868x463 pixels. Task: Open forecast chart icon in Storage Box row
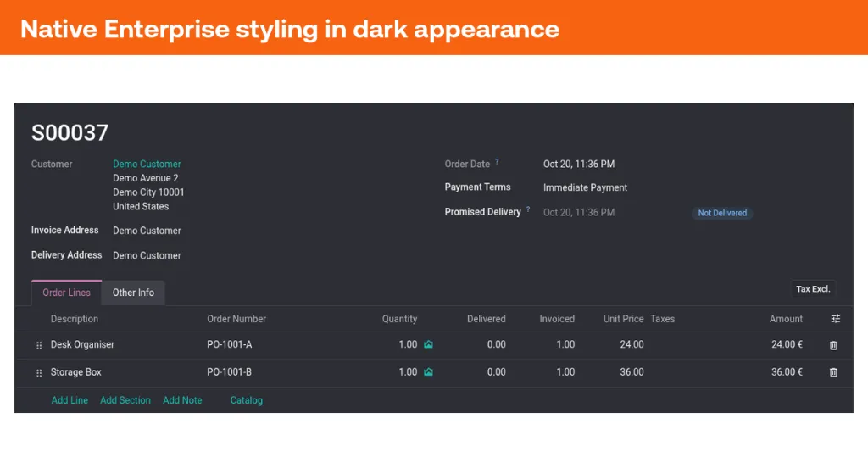(428, 372)
